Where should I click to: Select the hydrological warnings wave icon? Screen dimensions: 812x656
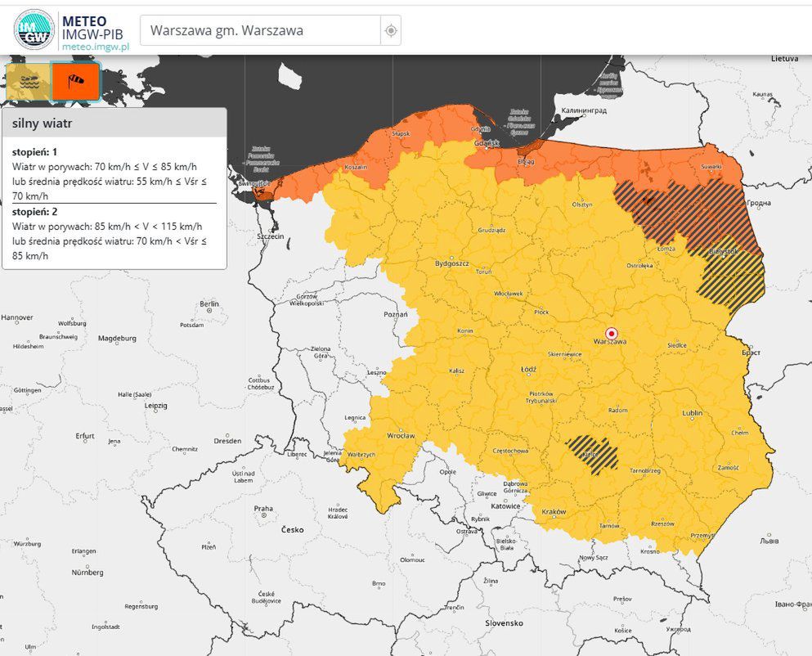tap(29, 81)
